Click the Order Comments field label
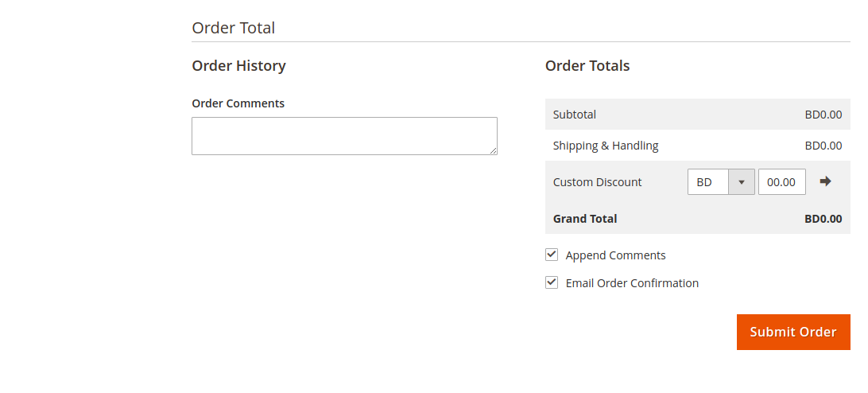 point(238,103)
